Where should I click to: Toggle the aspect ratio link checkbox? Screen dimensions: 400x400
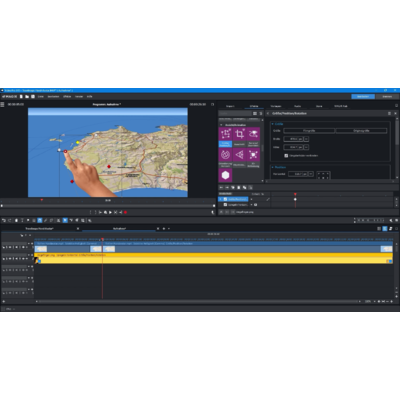point(286,156)
